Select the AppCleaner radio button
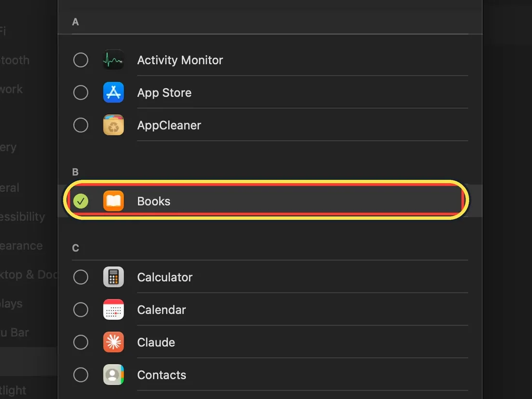This screenshot has width=532, height=399. point(81,125)
